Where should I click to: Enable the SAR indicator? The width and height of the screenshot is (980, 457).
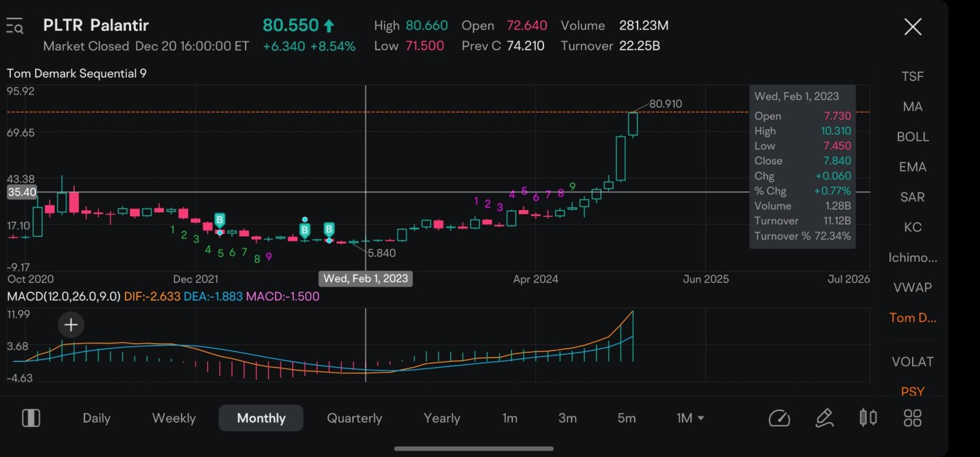(x=912, y=197)
